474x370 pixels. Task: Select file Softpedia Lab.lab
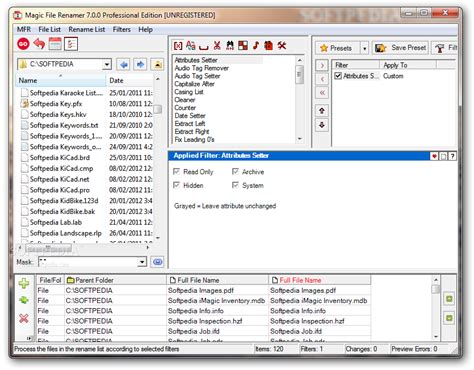tap(56, 222)
